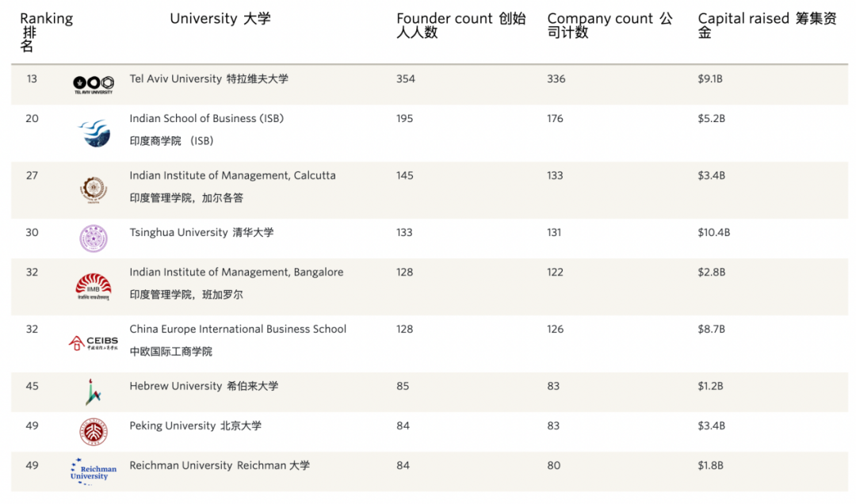
Task: Click company count 176
Action: click(x=555, y=119)
